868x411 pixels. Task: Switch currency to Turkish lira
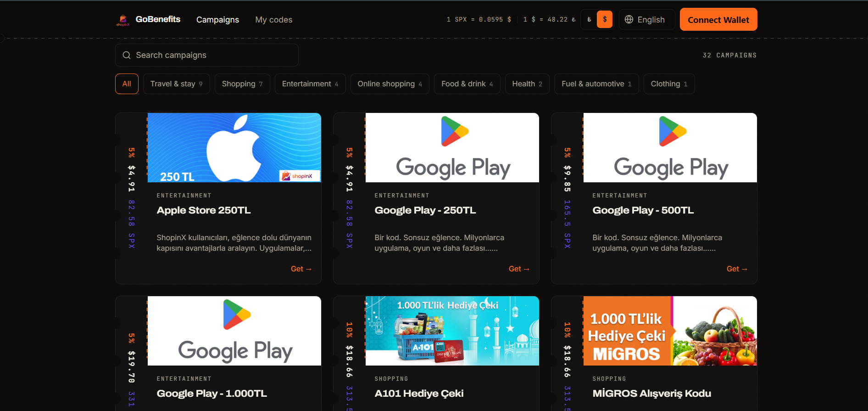589,20
